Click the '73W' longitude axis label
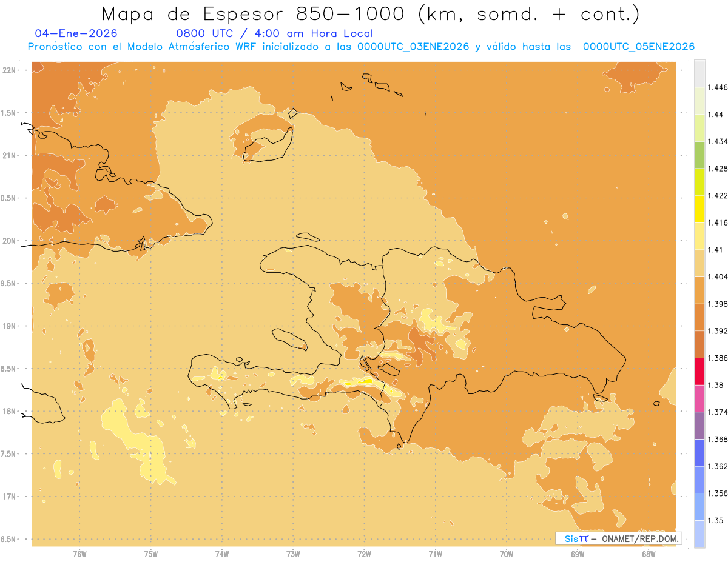 point(293,554)
